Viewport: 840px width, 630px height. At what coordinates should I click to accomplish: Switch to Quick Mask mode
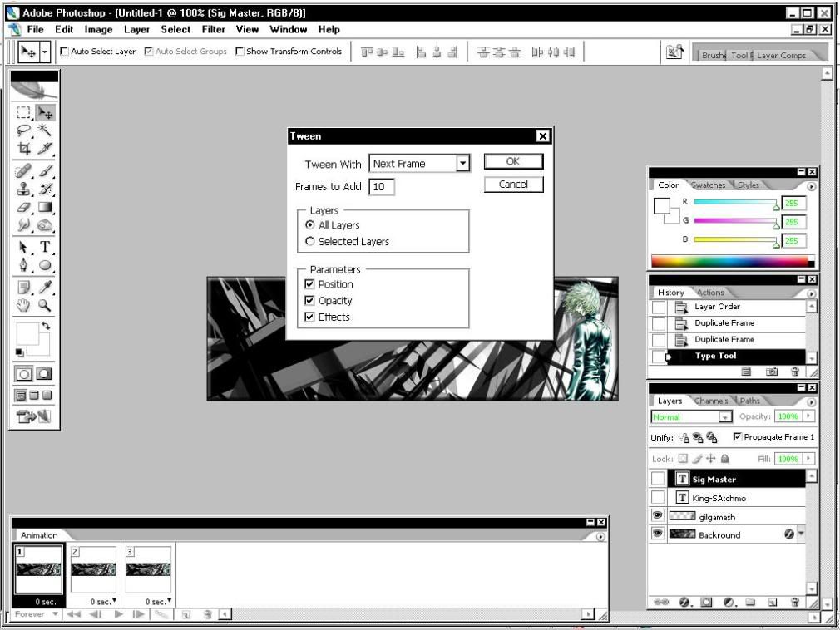click(44, 374)
